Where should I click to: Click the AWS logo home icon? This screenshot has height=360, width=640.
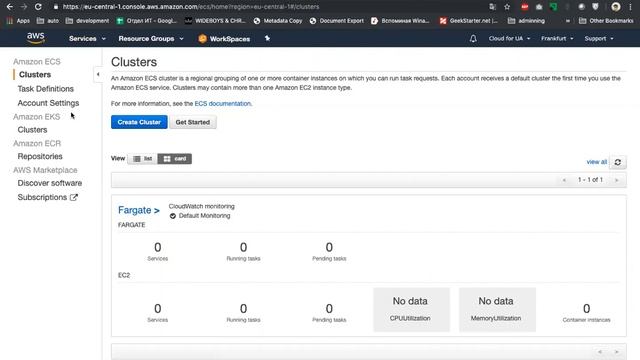click(x=36, y=38)
